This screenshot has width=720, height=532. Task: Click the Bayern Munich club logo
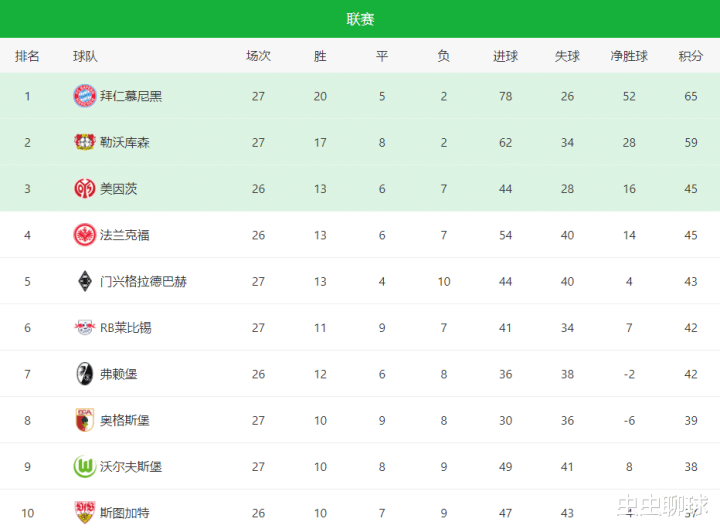(84, 96)
